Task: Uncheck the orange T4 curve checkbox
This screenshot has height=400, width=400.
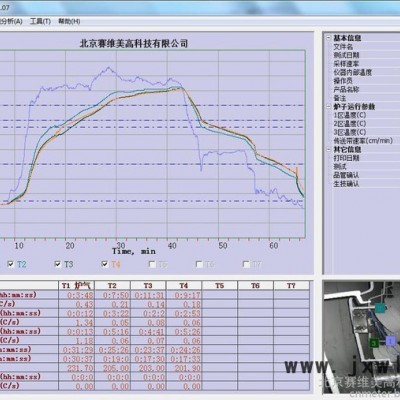Action: (105, 264)
